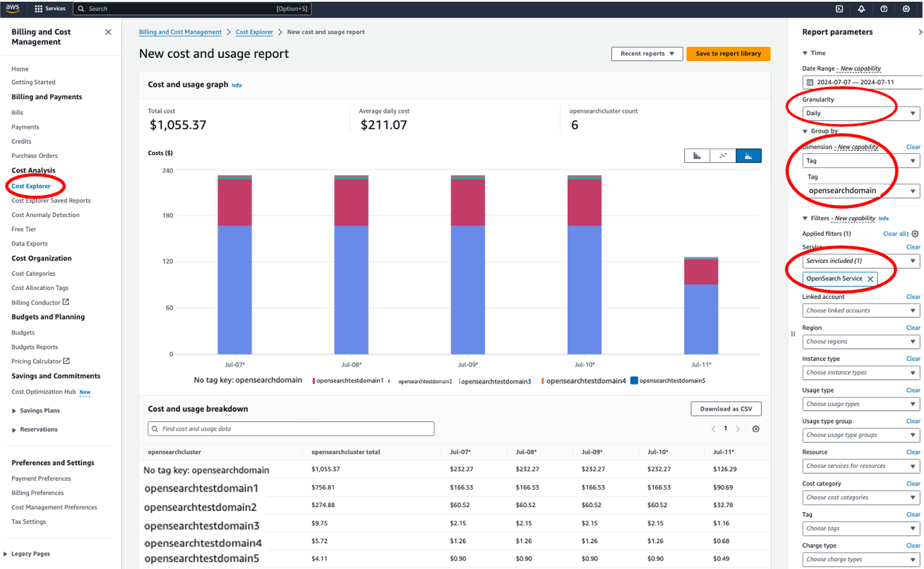
Task: Expand Choose regions dropdown
Action: tap(860, 342)
